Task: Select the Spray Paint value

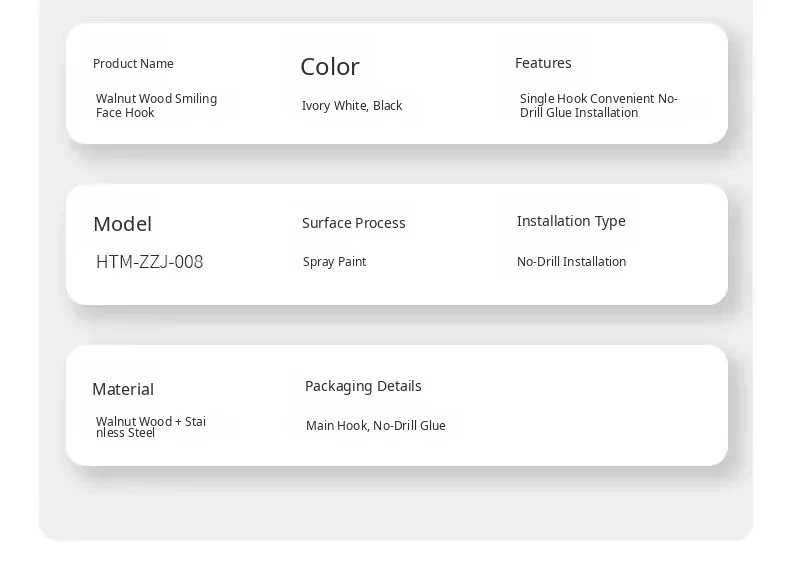Action: [x=334, y=262]
